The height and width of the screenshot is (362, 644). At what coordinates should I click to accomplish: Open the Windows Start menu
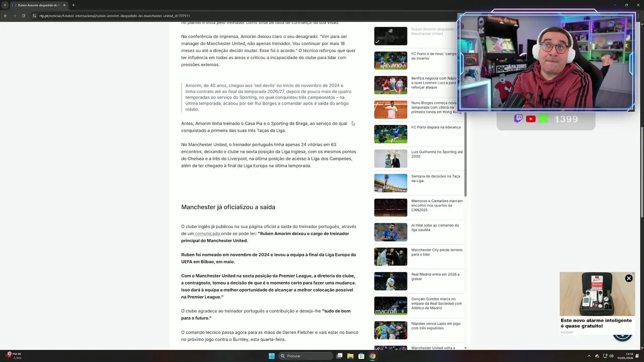coord(272,356)
